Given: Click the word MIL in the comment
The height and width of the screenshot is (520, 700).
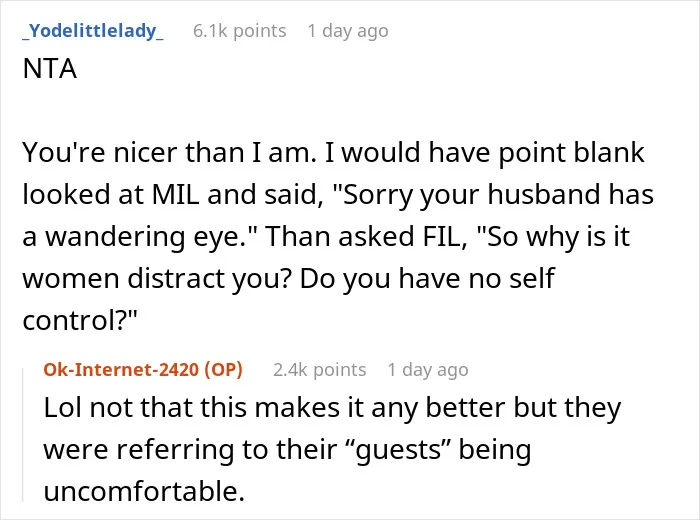Looking at the screenshot, I should pos(176,195).
